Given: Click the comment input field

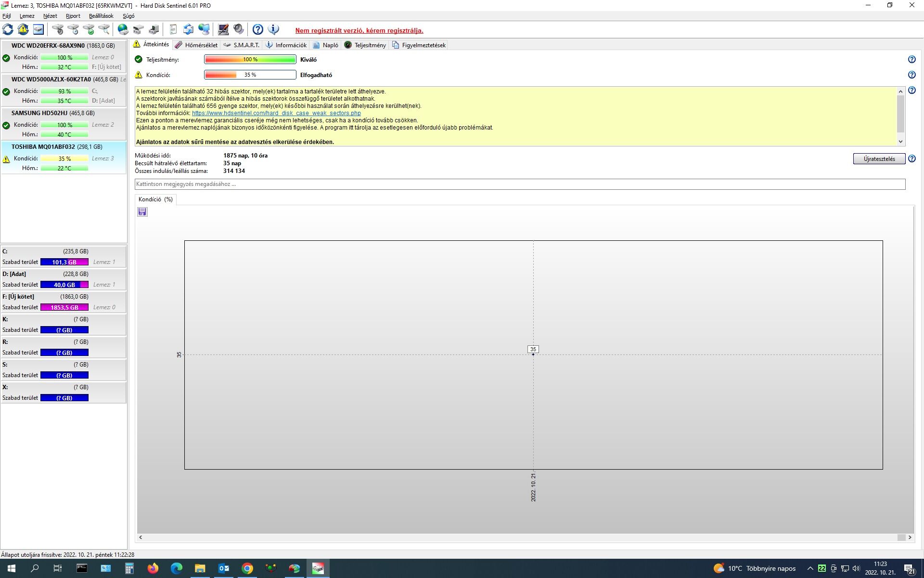Looking at the screenshot, I should pyautogui.click(x=520, y=184).
